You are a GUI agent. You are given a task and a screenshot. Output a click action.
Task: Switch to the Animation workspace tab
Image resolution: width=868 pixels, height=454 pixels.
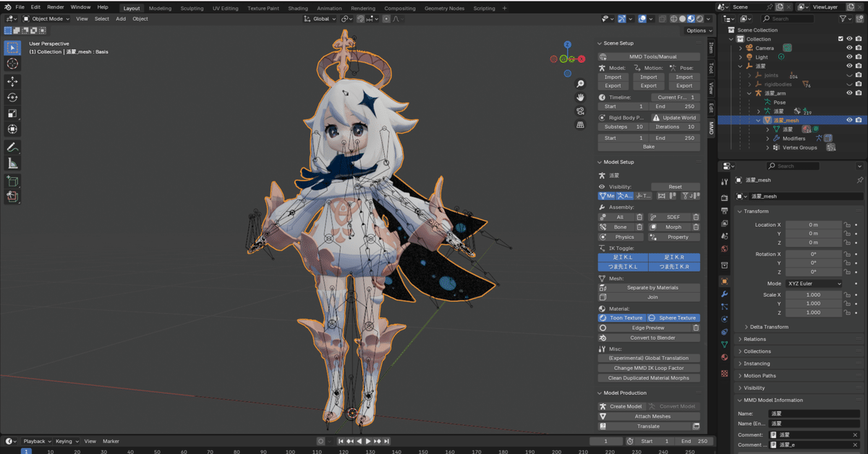coord(329,8)
